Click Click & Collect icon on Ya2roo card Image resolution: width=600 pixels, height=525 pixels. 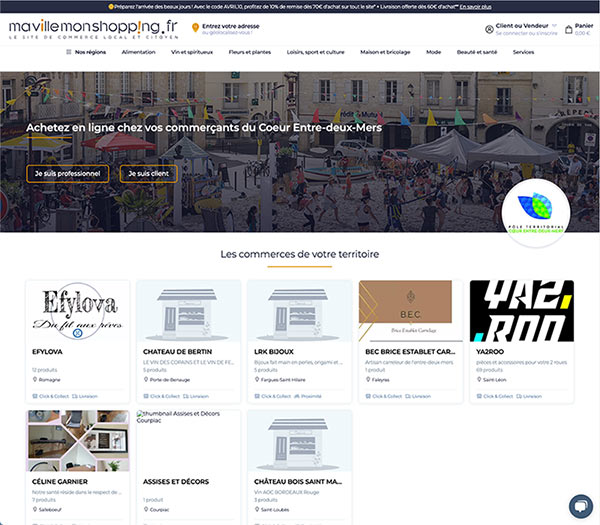(x=479, y=396)
